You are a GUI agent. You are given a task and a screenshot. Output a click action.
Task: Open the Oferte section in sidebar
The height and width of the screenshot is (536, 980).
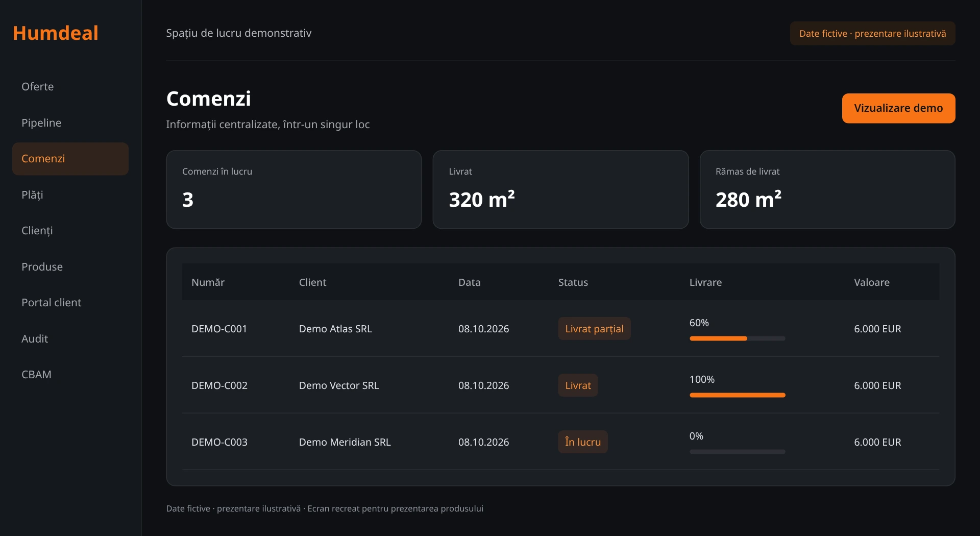click(x=70, y=87)
